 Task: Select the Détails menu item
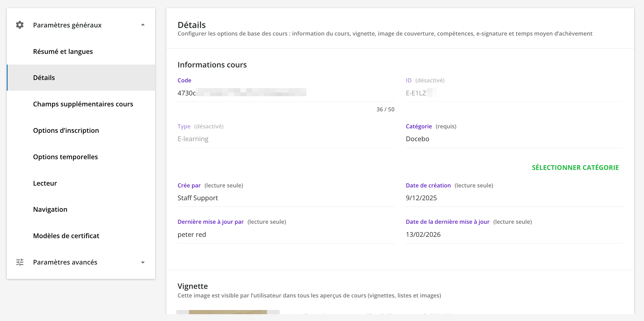[x=44, y=78]
